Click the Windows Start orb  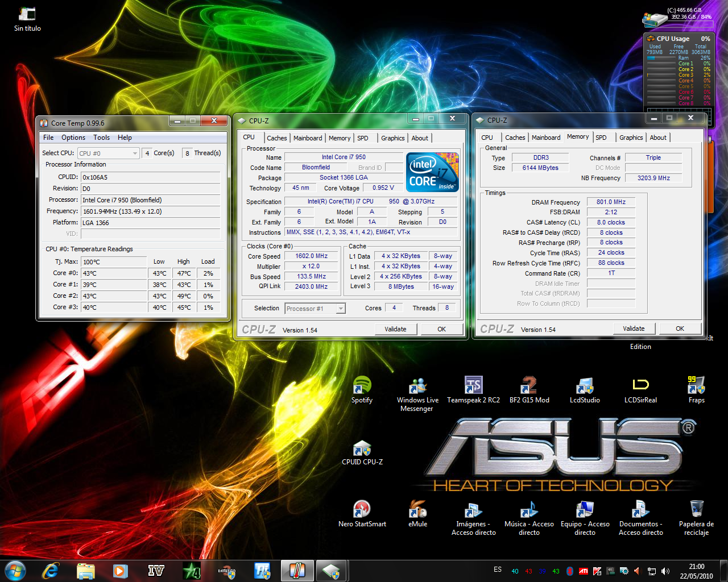pos(15,570)
